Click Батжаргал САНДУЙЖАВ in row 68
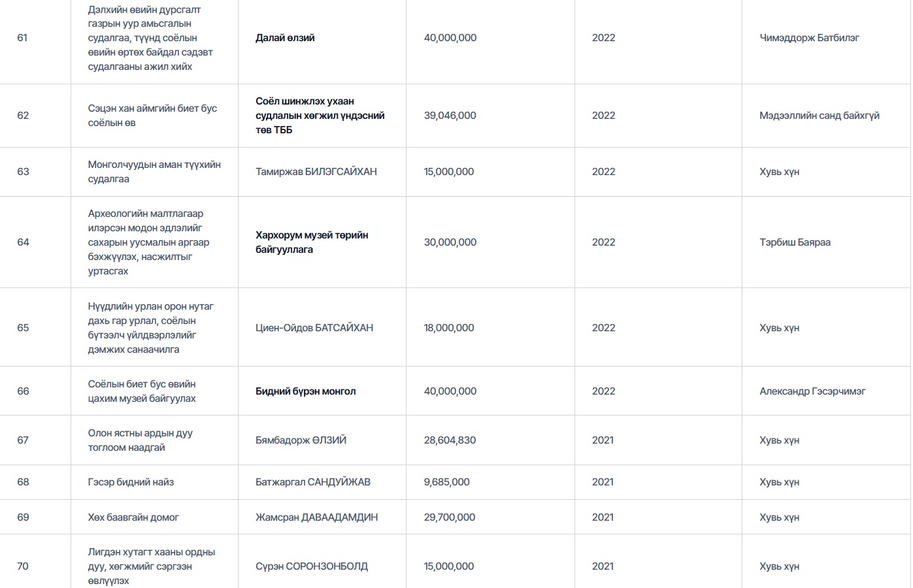913x588 pixels. tap(312, 482)
